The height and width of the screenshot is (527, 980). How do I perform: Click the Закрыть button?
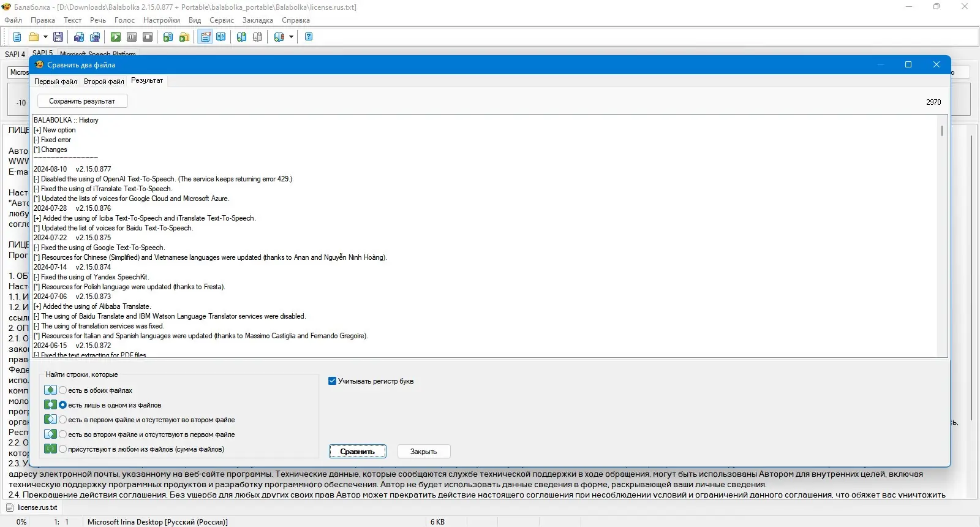click(424, 452)
